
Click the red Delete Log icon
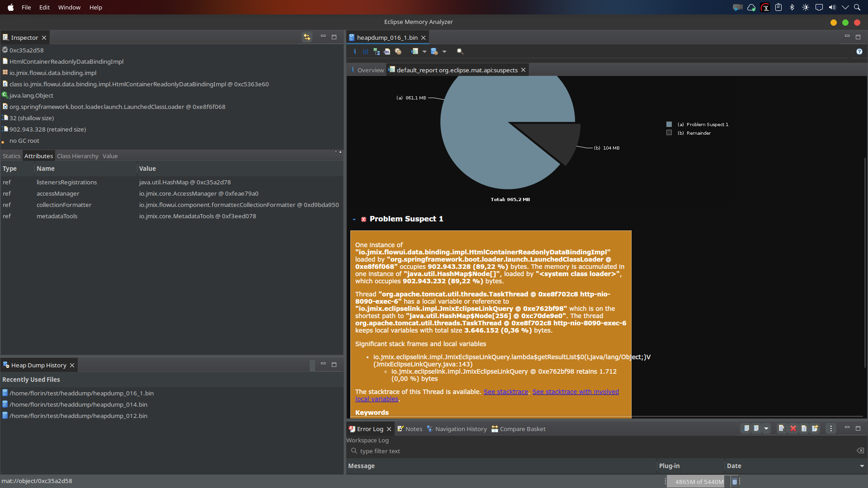coord(793,428)
